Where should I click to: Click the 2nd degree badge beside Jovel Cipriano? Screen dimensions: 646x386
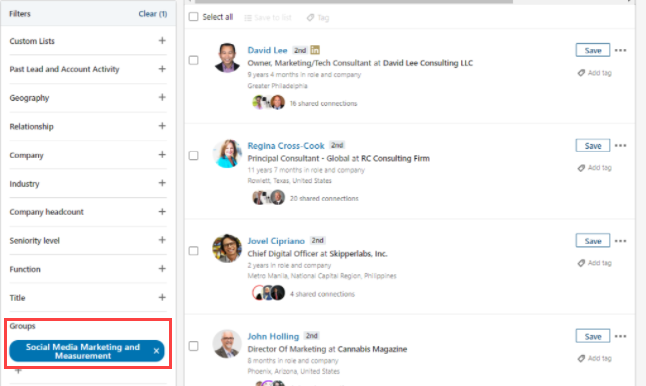pyautogui.click(x=317, y=240)
